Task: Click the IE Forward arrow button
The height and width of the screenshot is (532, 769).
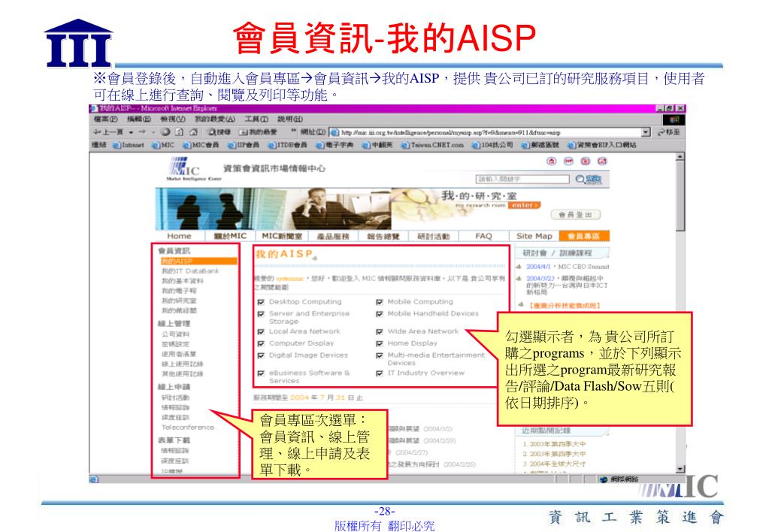Action: [x=142, y=132]
